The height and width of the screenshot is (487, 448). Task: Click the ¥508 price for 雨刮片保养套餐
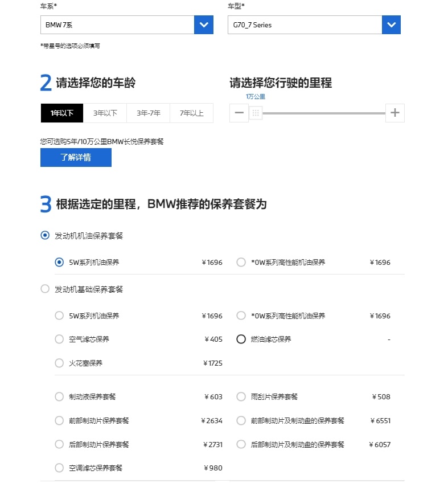[381, 396]
